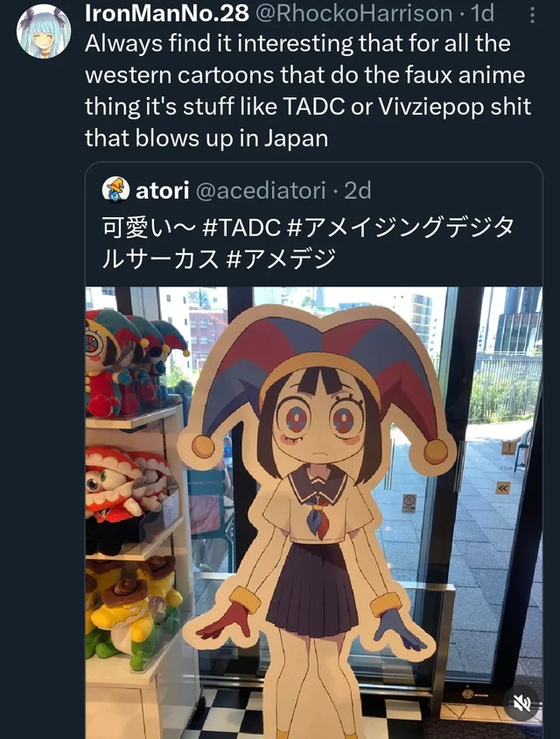The image size is (560, 739).
Task: Open the quoted tweet text 可愛い〜
Action: pyautogui.click(x=148, y=228)
